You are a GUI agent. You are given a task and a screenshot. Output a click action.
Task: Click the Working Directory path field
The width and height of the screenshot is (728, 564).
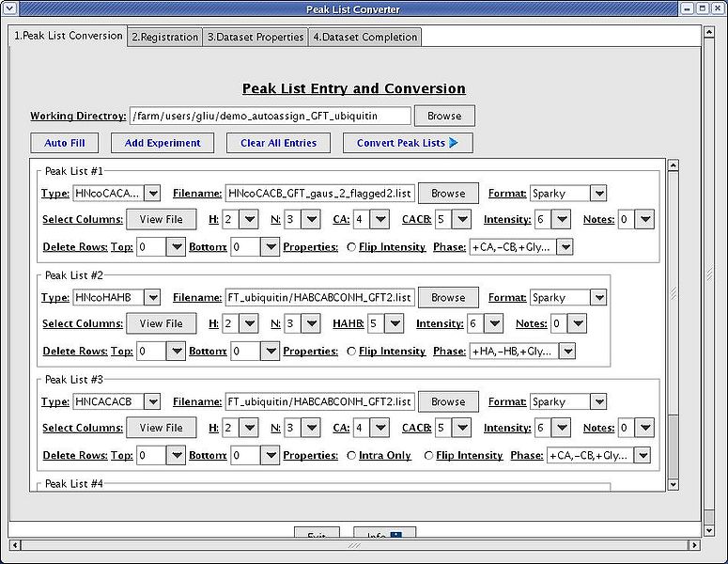[271, 116]
